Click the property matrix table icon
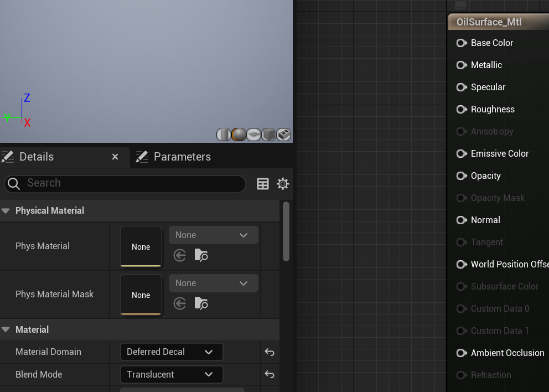 point(263,184)
